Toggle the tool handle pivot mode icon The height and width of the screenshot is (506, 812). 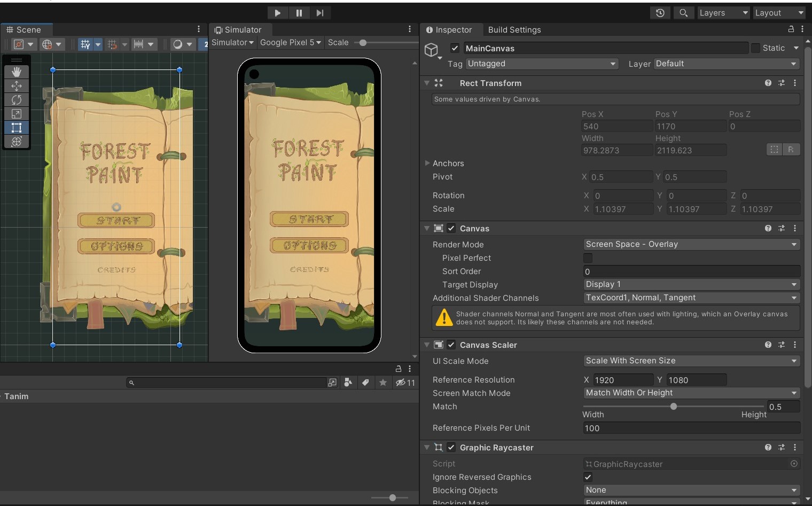(19, 44)
